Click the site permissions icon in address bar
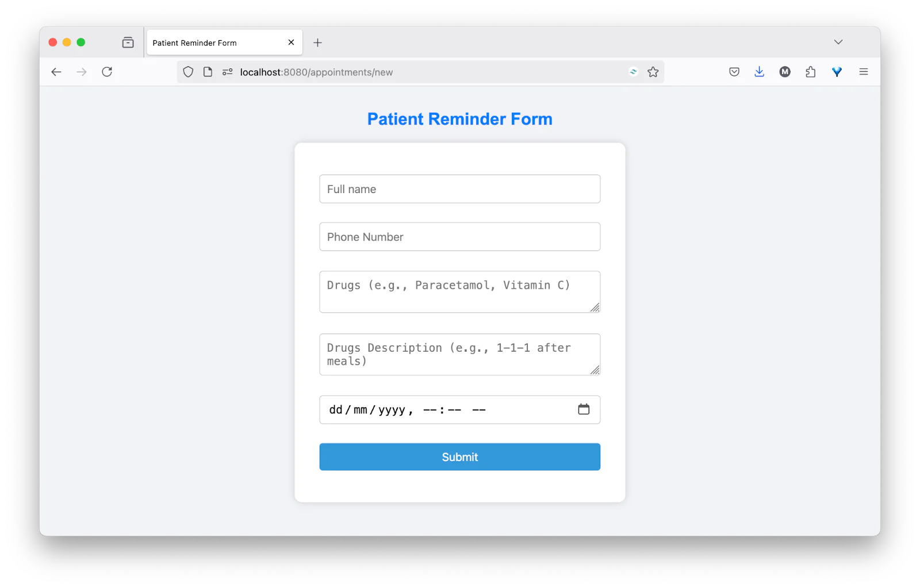920x588 pixels. [227, 72]
